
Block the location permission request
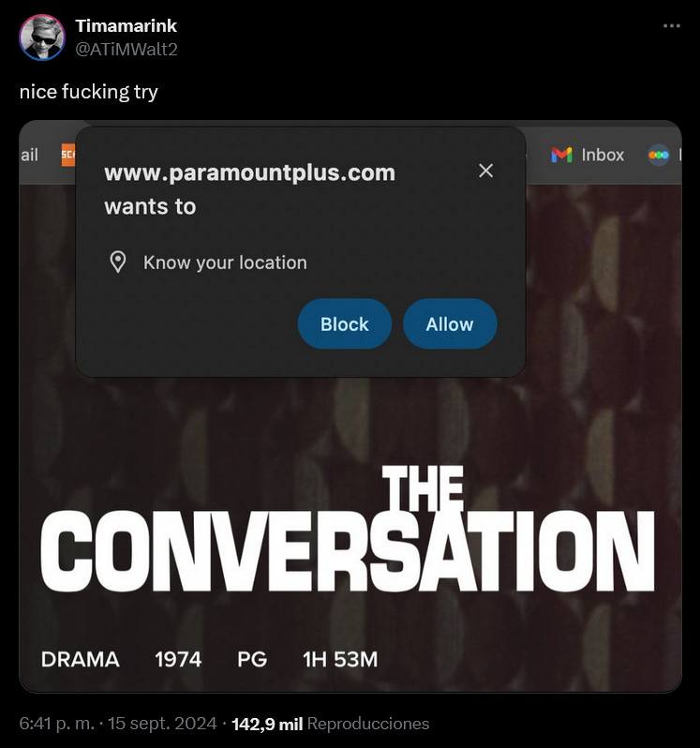pos(344,324)
